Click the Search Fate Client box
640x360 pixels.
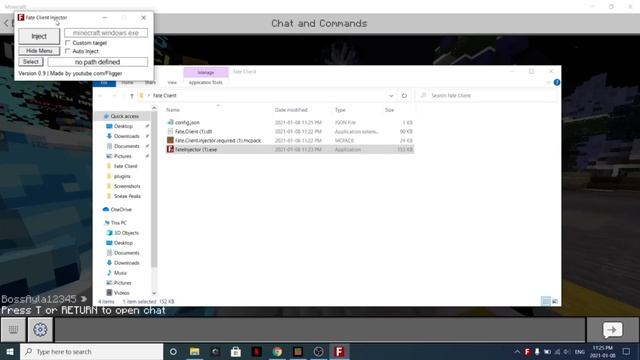[486, 96]
